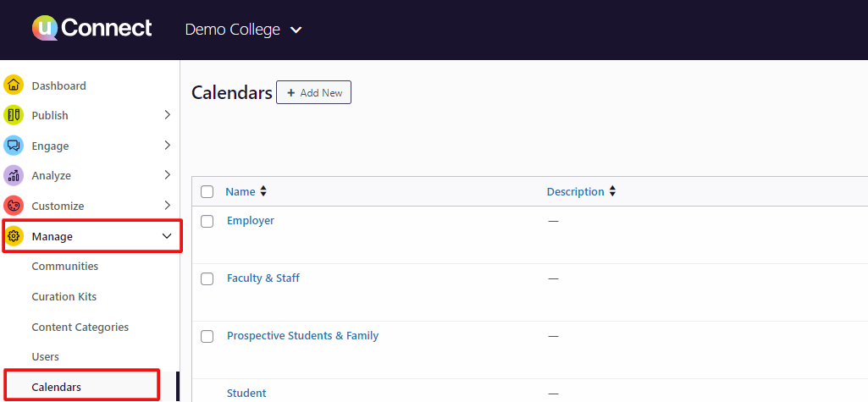The image size is (868, 402).
Task: Click the Publish pencil-ruler icon
Action: (14, 115)
